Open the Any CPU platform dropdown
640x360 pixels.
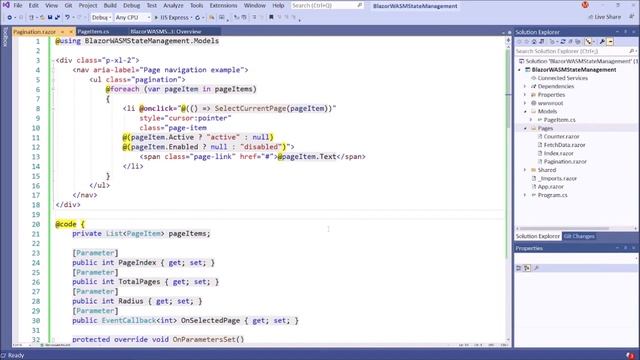tap(133, 18)
